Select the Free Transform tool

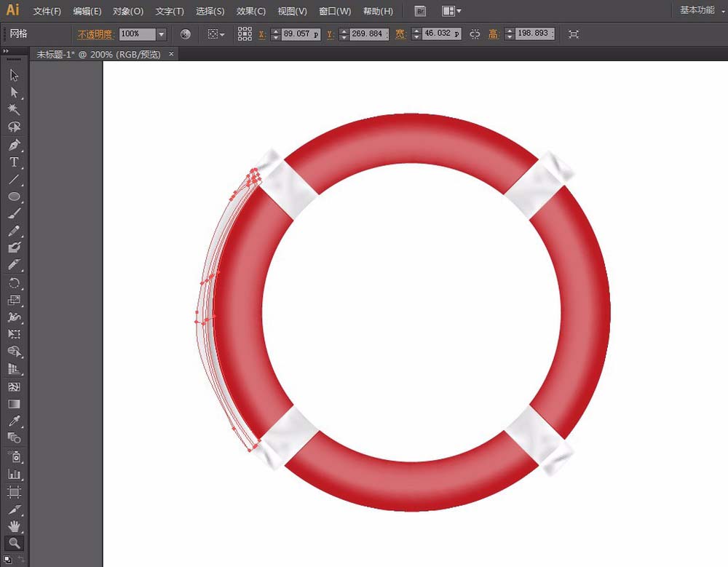14,334
